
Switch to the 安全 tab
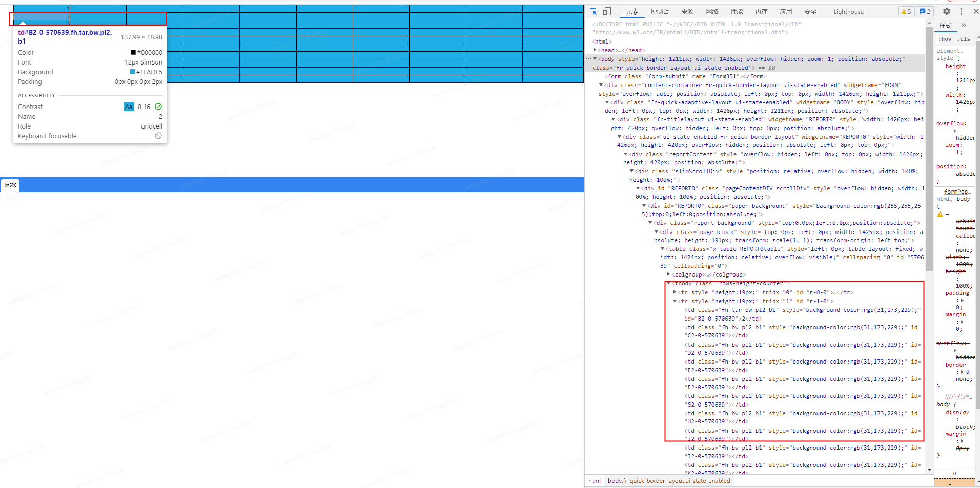click(810, 12)
